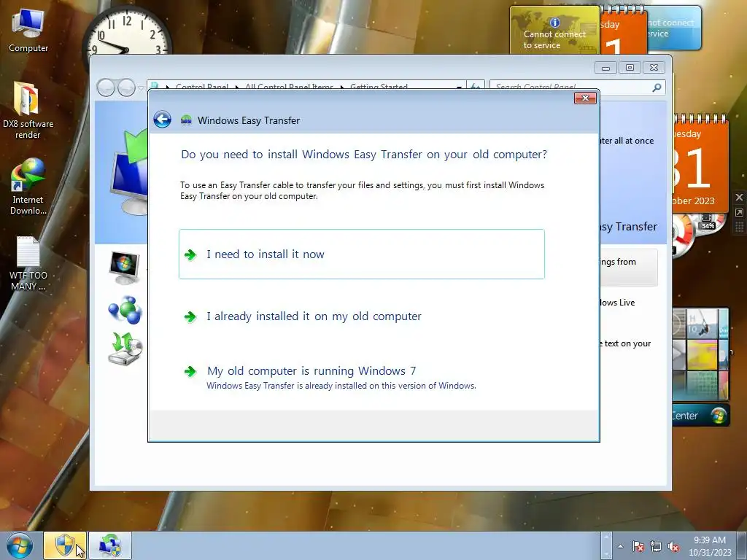Grab the gadget drag handle dots
The image size is (747, 560).
[x=739, y=227]
